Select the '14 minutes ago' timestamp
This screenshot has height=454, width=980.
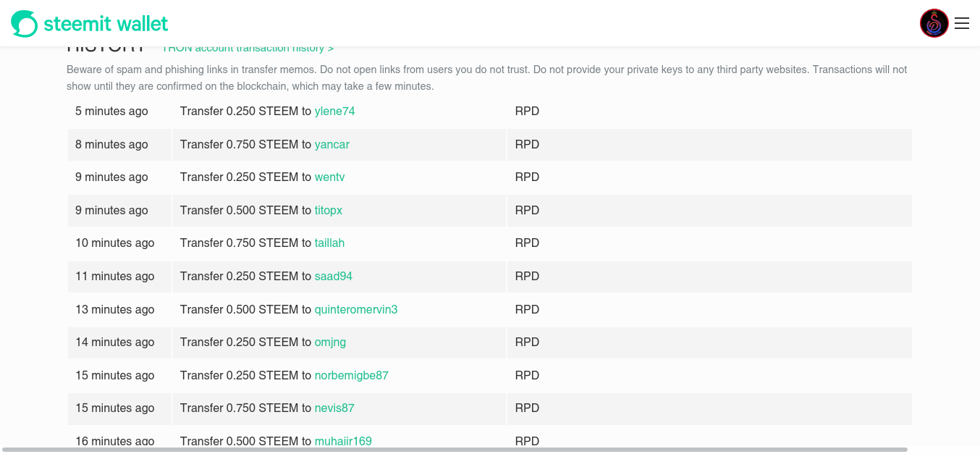point(115,342)
